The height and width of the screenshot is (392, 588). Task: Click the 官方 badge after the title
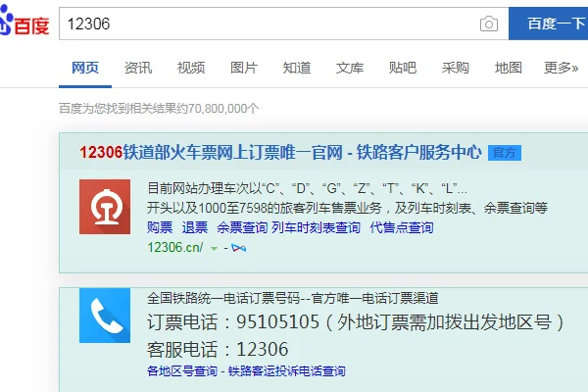point(505,153)
